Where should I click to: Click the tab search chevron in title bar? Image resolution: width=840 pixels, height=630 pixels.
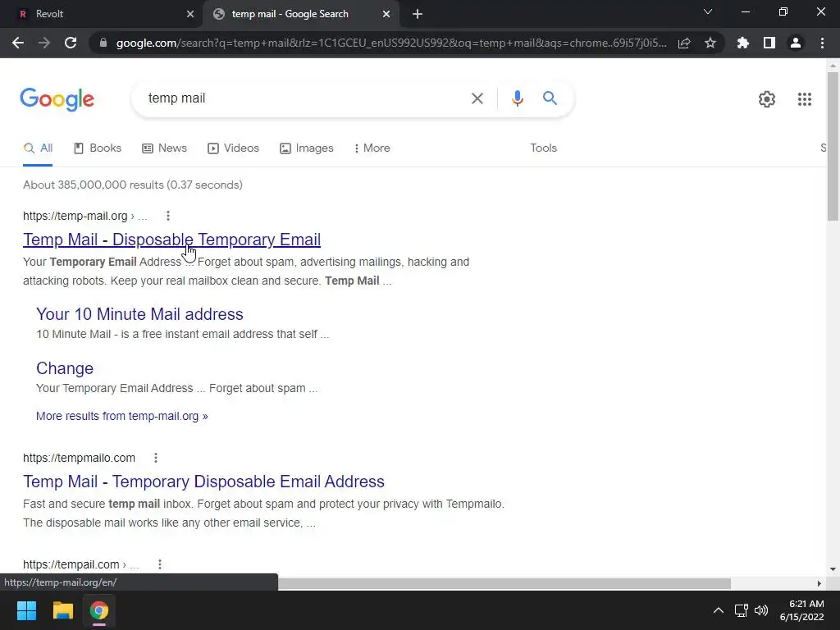tap(708, 11)
